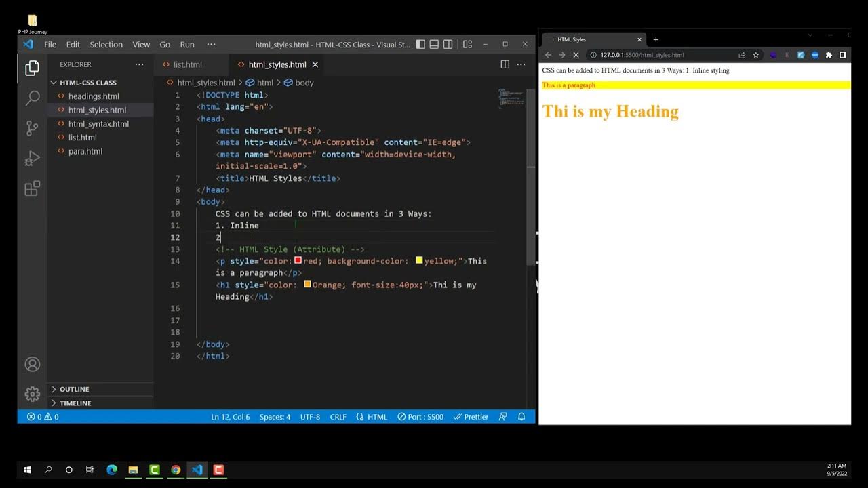Open a new browser tab
This screenshot has width=868, height=488.
[656, 39]
